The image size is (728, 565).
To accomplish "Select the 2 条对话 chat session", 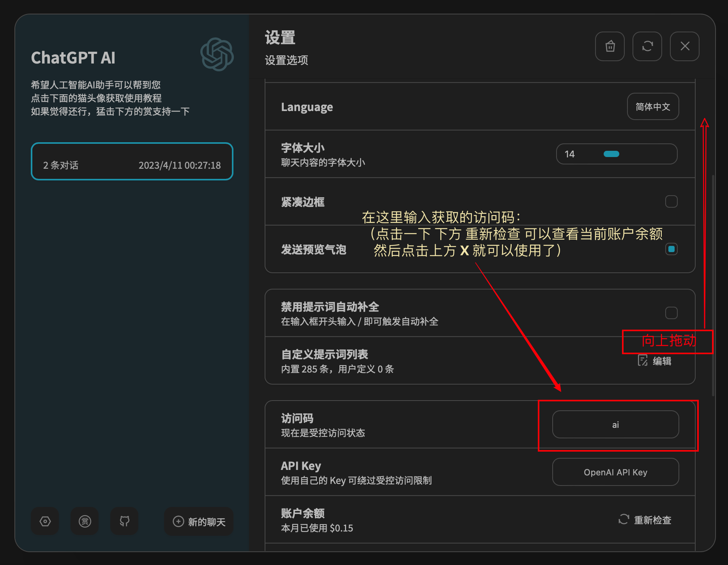I will click(x=132, y=161).
